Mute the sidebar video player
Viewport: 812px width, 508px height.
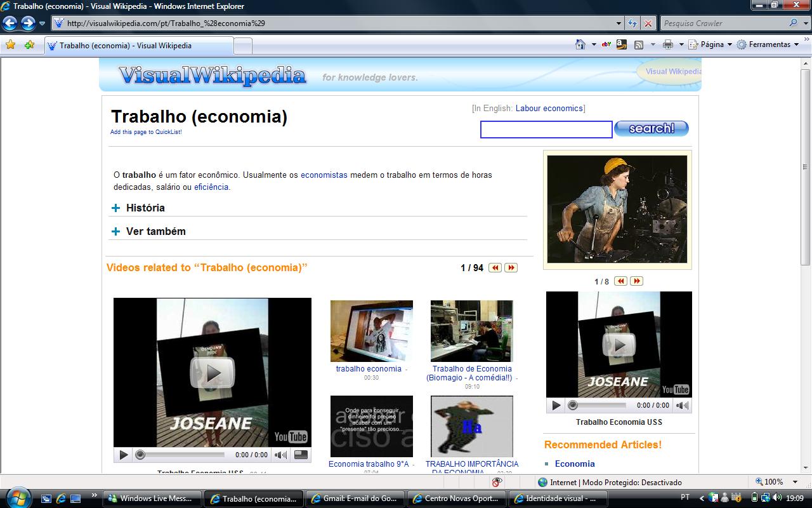click(x=683, y=405)
